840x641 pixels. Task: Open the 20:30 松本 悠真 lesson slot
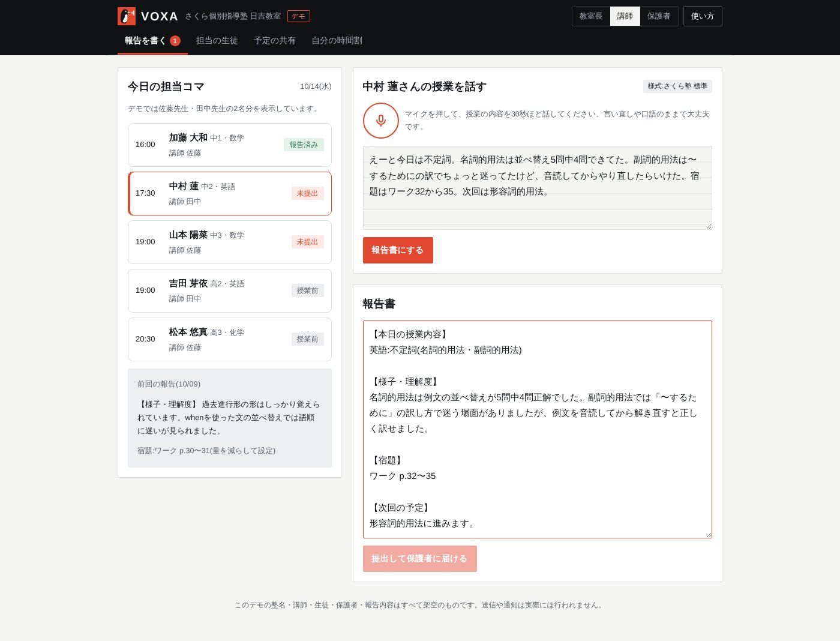click(230, 339)
